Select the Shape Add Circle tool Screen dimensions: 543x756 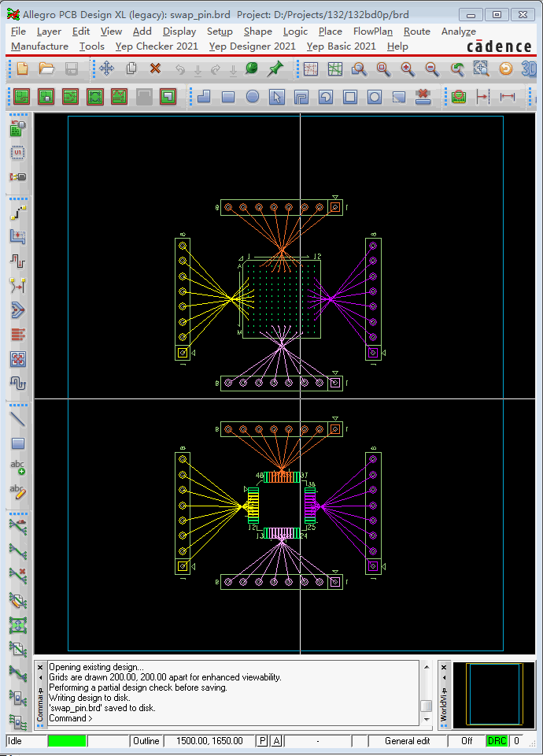click(253, 97)
